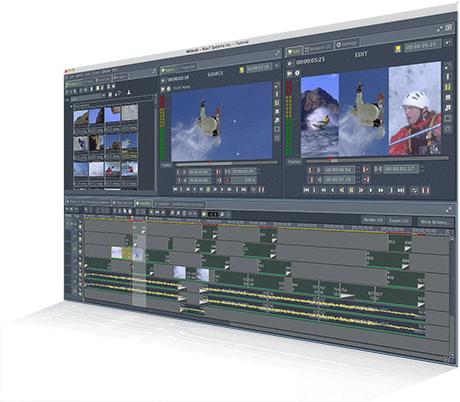This screenshot has height=402, width=460.
Task: Click the yellow marker icon in Edit panel
Action: [x=398, y=49]
